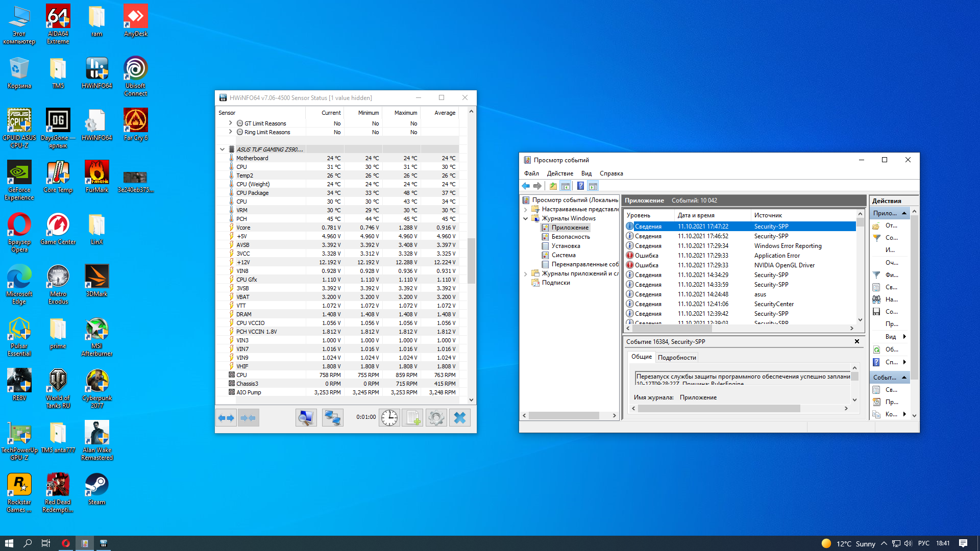Collapse the ASUS TUF GAMING Z590 group
The height and width of the screenshot is (551, 980).
222,149
